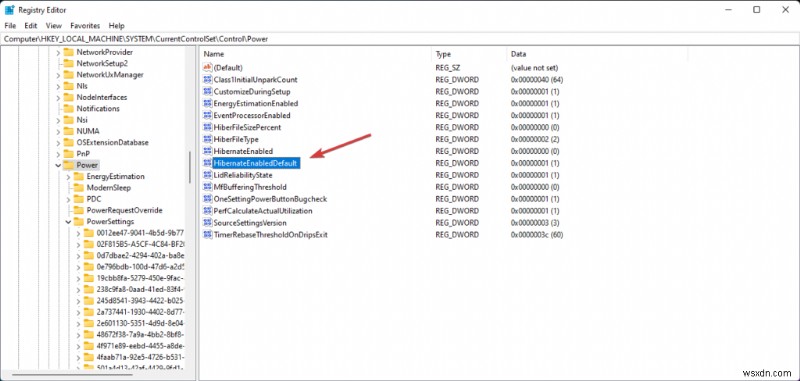Expand the EnergyEstimation tree node
The height and width of the screenshot is (381, 800).
[68, 176]
